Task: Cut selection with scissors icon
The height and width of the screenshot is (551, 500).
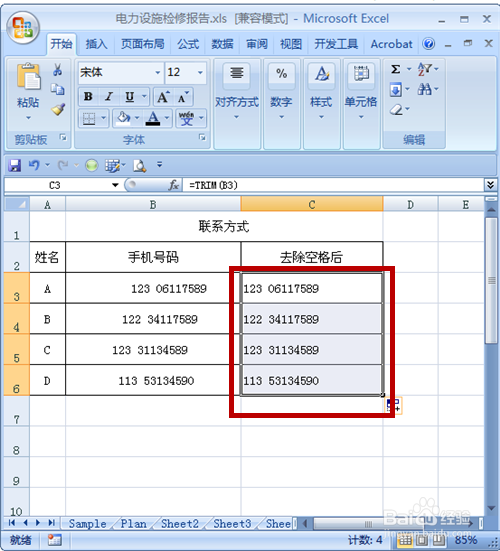Action: 58,70
